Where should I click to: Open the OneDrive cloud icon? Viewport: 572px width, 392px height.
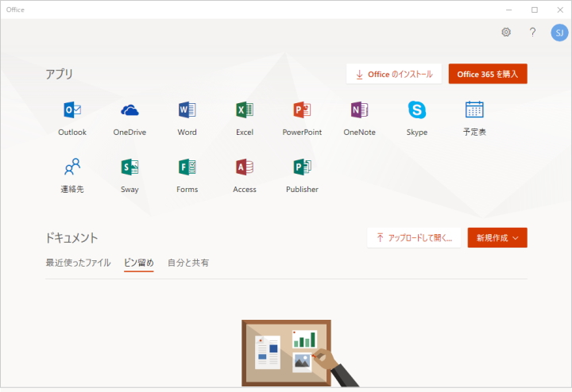tap(129, 110)
